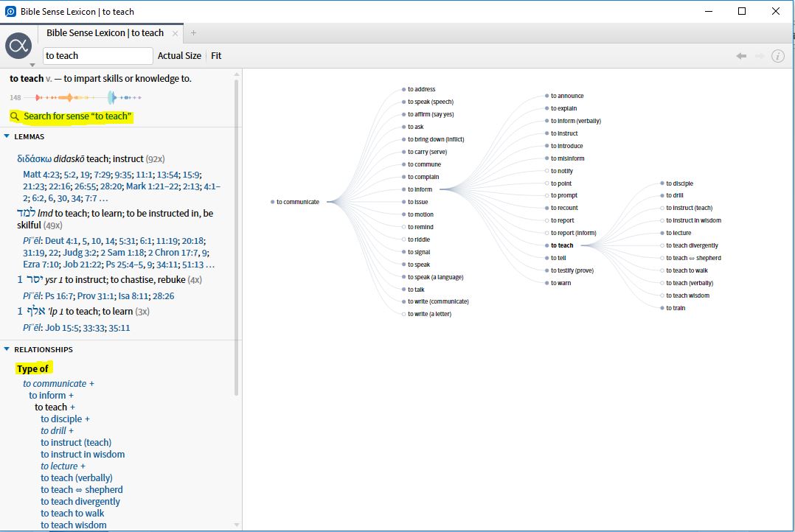Viewport: 795px width, 532px height.
Task: Click the search magnifier icon beside sense search
Action: pos(15,116)
